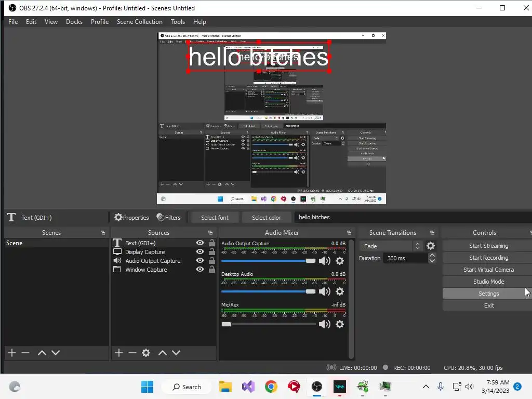Pop out the Sources dock
The image size is (532, 399).
(210, 233)
